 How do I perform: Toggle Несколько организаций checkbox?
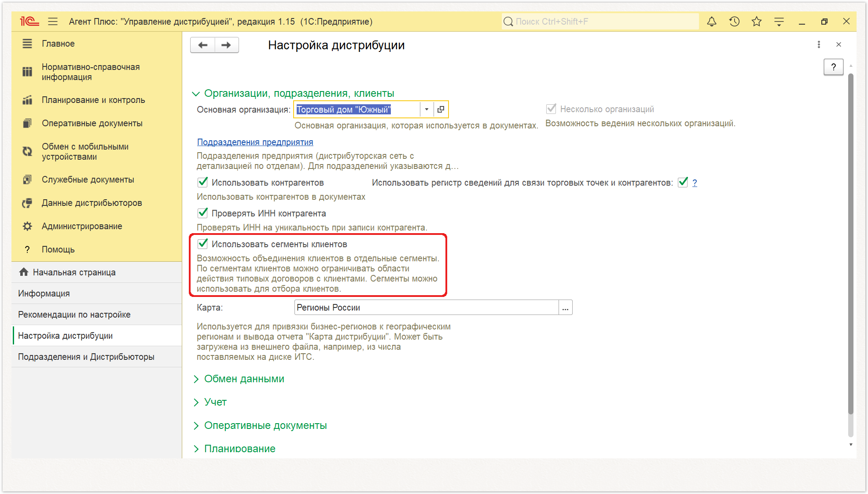click(551, 109)
